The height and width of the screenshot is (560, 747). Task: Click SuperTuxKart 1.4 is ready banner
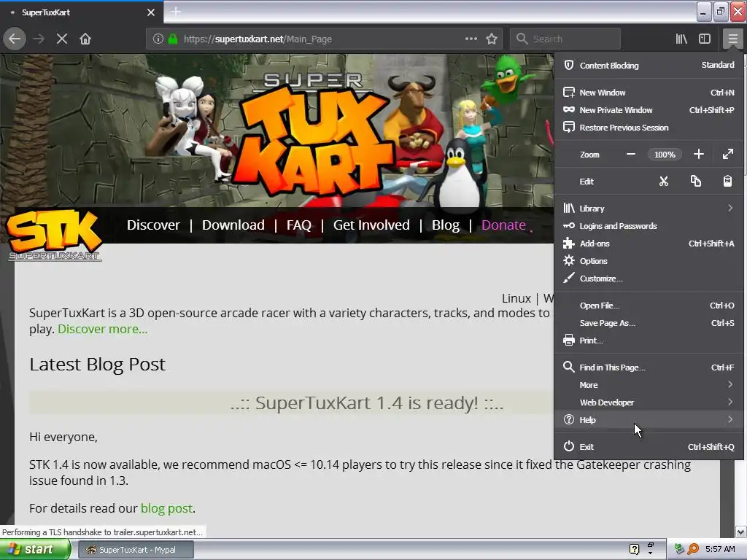(367, 402)
